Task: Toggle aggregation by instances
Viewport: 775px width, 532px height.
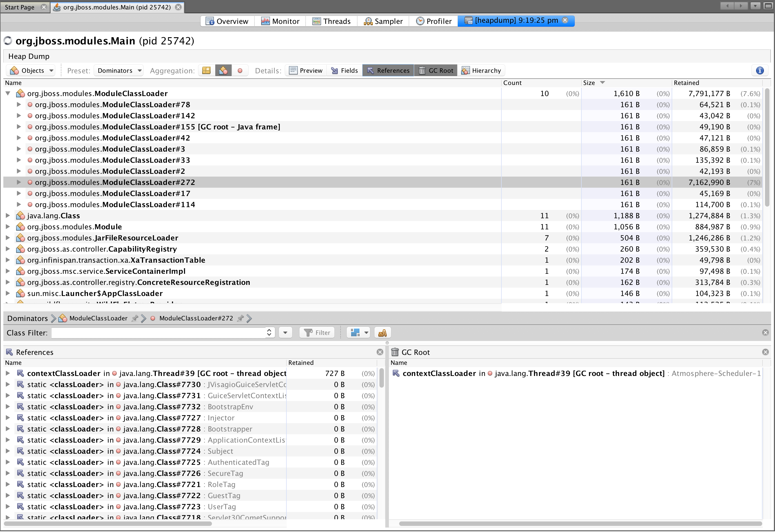Action: click(240, 70)
